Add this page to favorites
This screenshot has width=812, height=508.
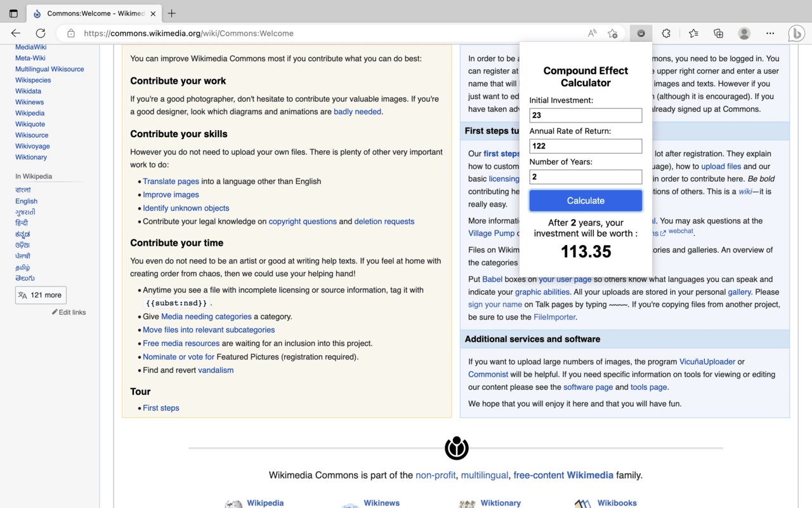coord(612,33)
